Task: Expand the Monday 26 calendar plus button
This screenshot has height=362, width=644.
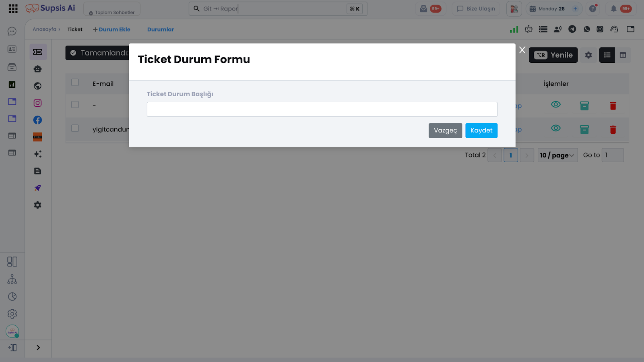Action: pos(575,9)
